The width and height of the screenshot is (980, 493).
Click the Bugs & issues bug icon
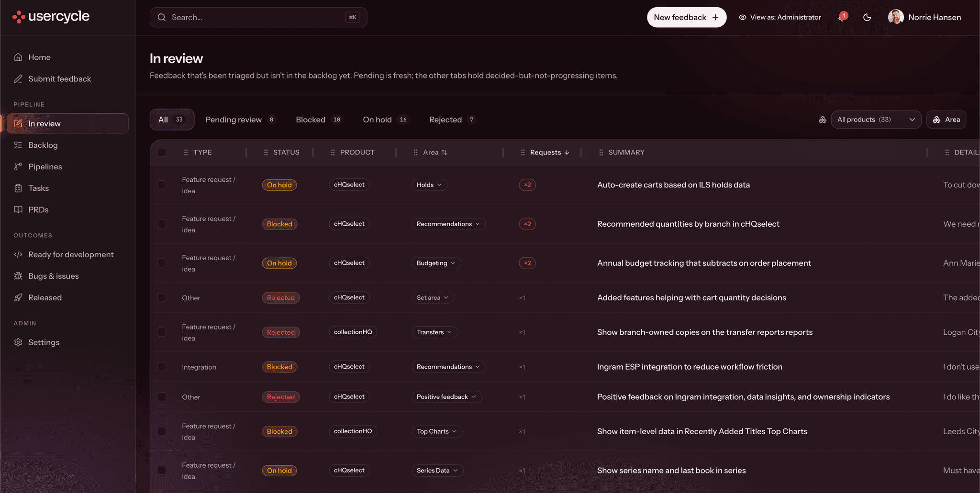click(x=18, y=276)
